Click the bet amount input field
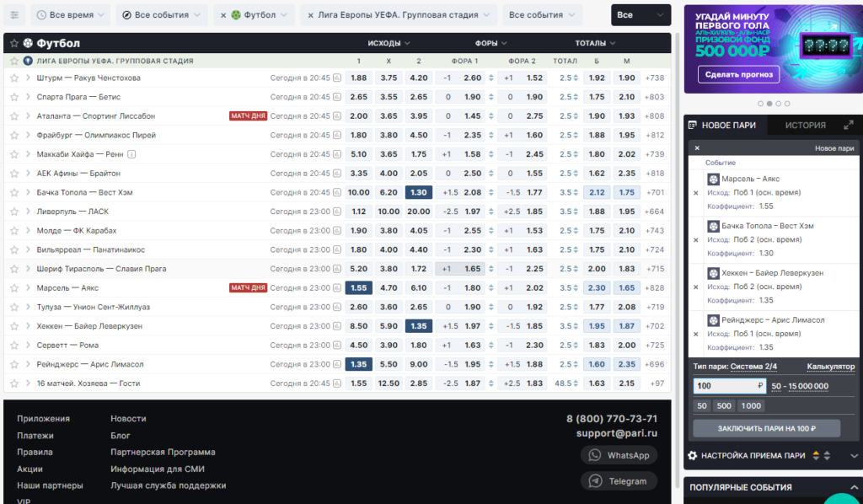The image size is (863, 504). coord(729,386)
